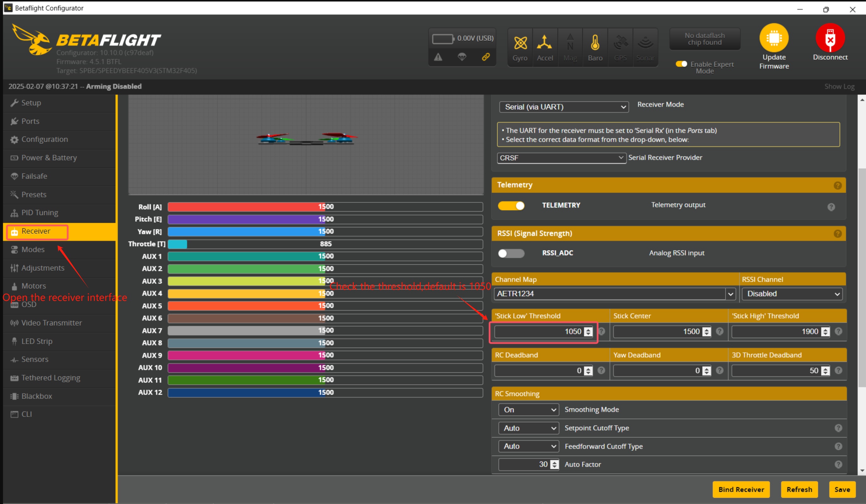Toggle the TELEMETRY switch
The image size is (866, 504).
(x=511, y=206)
